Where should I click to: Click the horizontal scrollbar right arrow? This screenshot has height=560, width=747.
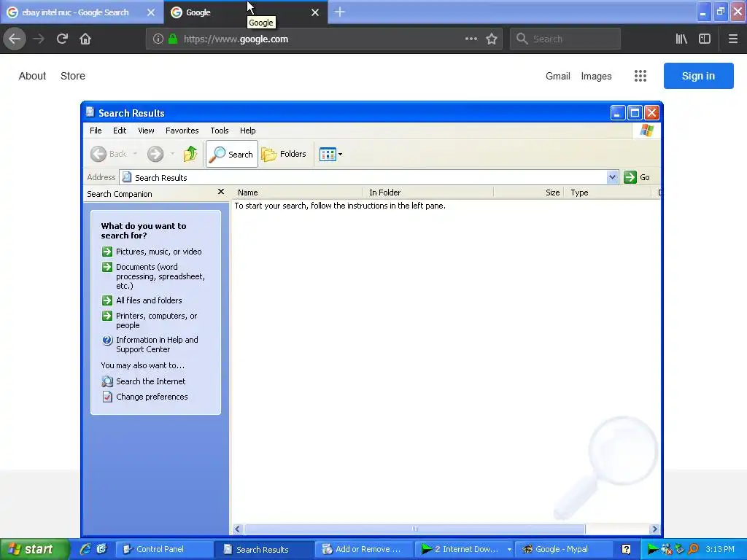click(654, 529)
